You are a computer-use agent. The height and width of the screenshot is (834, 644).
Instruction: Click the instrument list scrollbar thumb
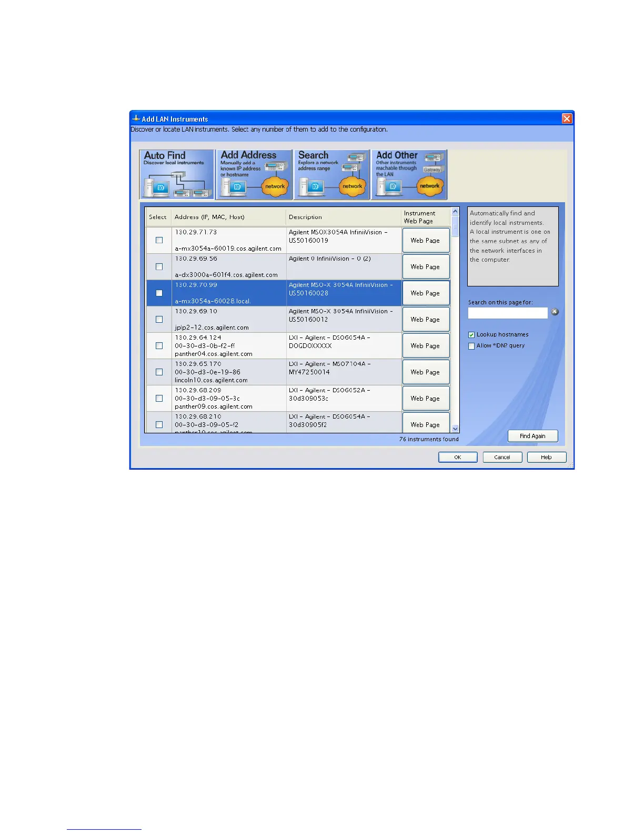click(456, 226)
